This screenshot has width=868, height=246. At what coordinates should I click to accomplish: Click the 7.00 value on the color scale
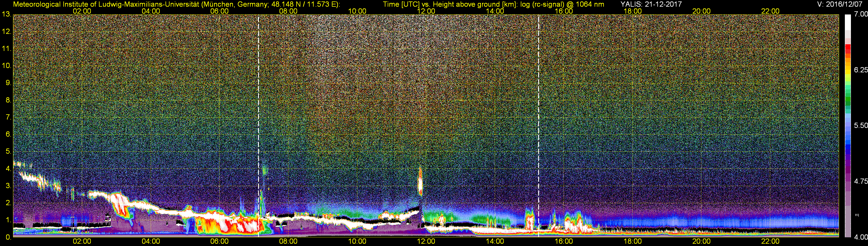pos(861,14)
